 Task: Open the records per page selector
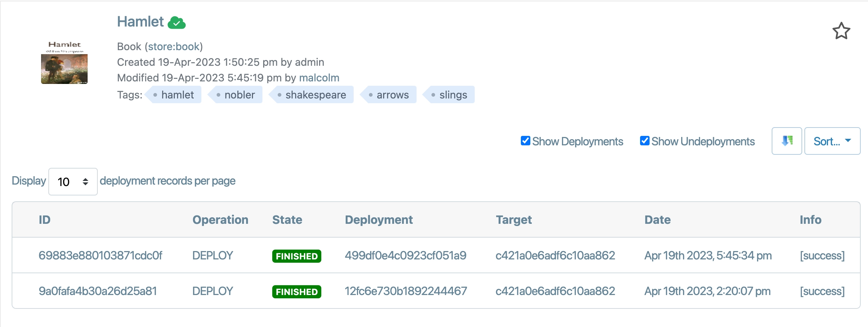click(73, 182)
